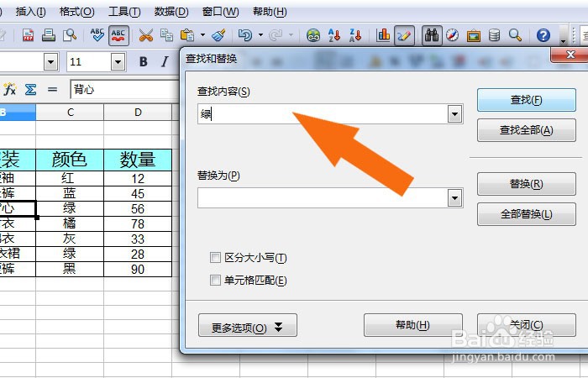
Task: Click in the 替换为 replace field
Action: click(x=323, y=198)
